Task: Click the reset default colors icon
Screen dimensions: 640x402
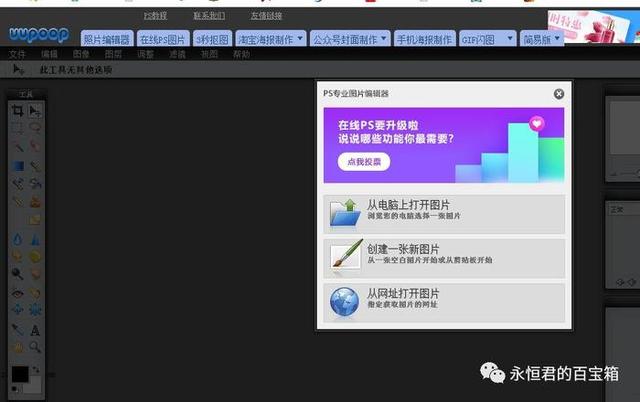Action: tap(14, 389)
